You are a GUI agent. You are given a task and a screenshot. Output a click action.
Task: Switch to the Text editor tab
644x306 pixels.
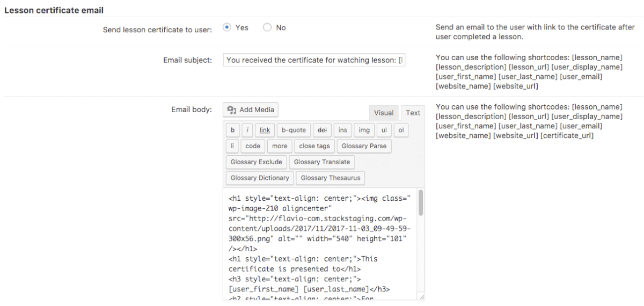[413, 113]
